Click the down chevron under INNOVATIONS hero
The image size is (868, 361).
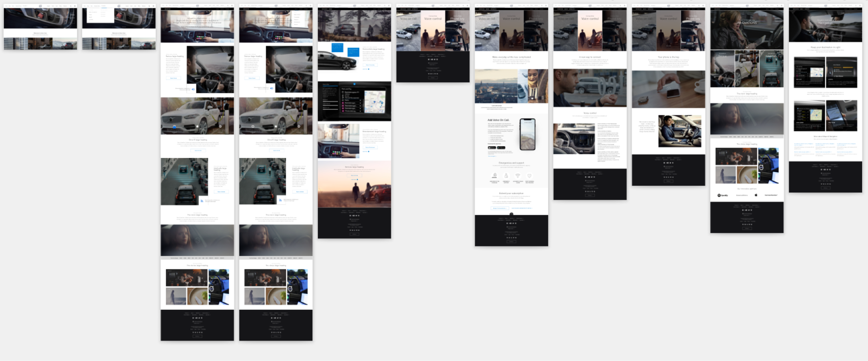click(747, 47)
